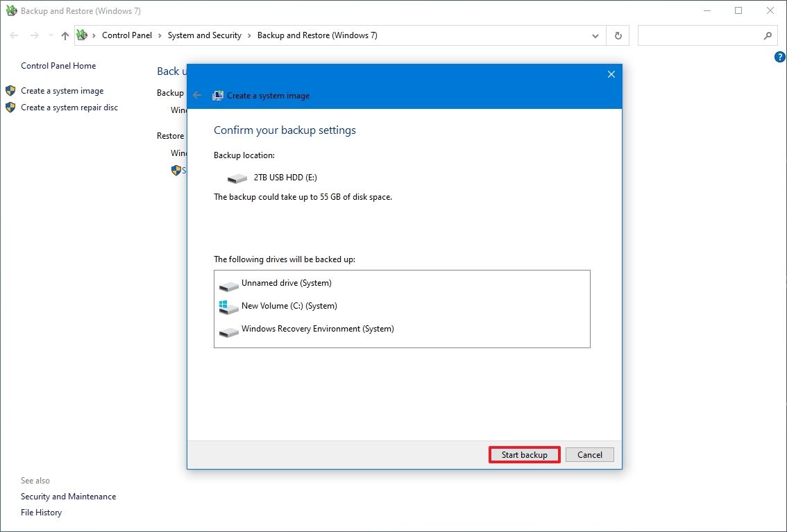
Task: Expand the address bar history dropdown
Action: (595, 35)
